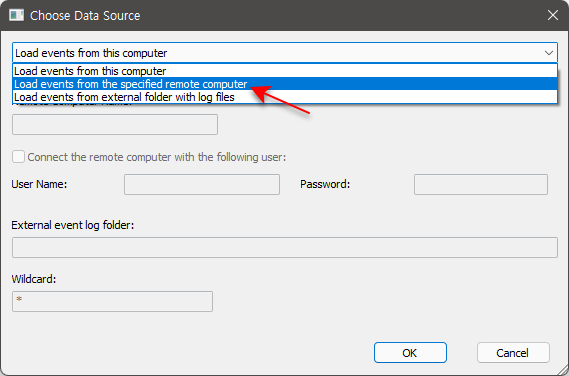Click the 'Password:' label

tap(325, 184)
